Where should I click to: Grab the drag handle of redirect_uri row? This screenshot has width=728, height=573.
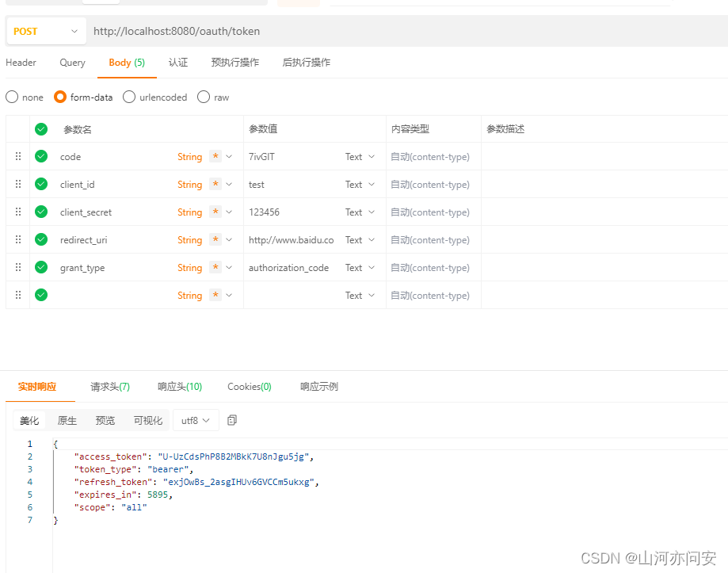coord(18,239)
